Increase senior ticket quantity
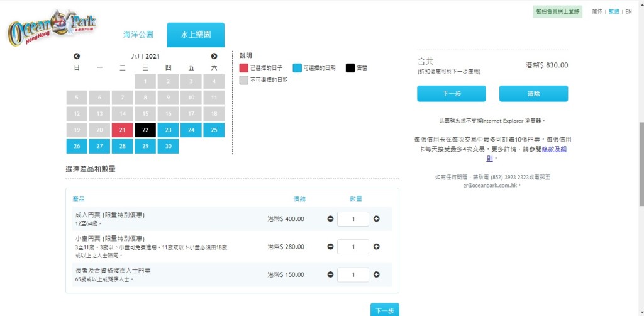The width and height of the screenshot is (644, 316). pyautogui.click(x=376, y=274)
